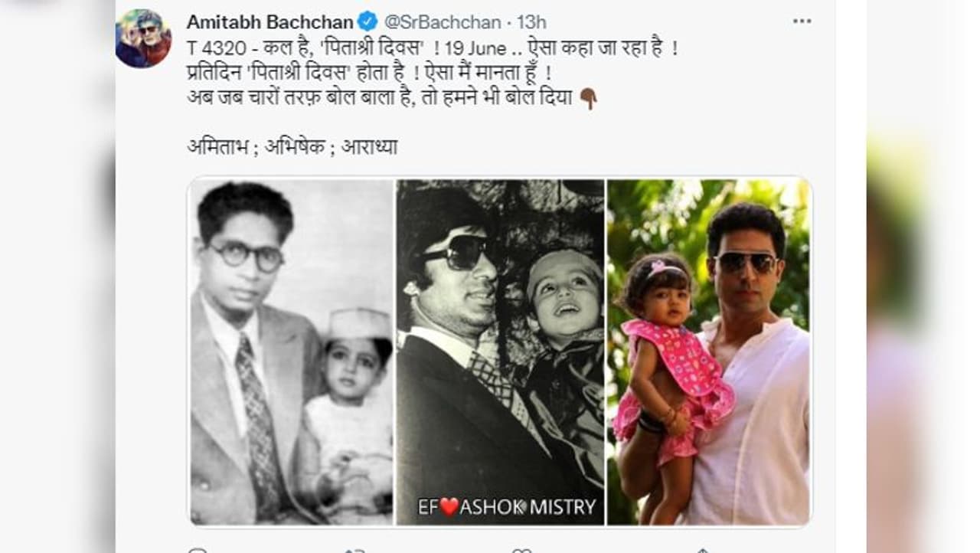Viewport: 980px width, 553px height.
Task: Click the EF ASHOK MISTRY watermark text
Action: (x=506, y=507)
